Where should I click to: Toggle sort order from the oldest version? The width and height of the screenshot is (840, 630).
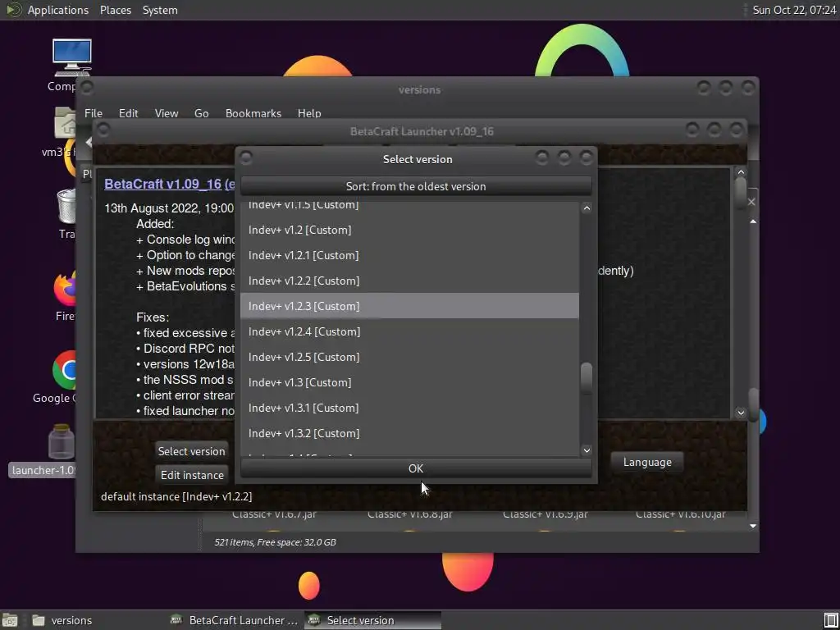point(416,186)
